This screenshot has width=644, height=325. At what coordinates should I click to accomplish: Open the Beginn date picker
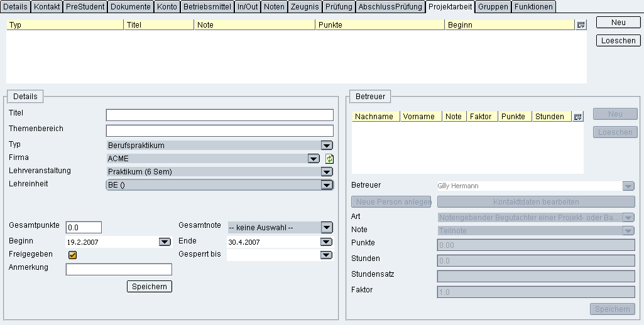pyautogui.click(x=164, y=242)
